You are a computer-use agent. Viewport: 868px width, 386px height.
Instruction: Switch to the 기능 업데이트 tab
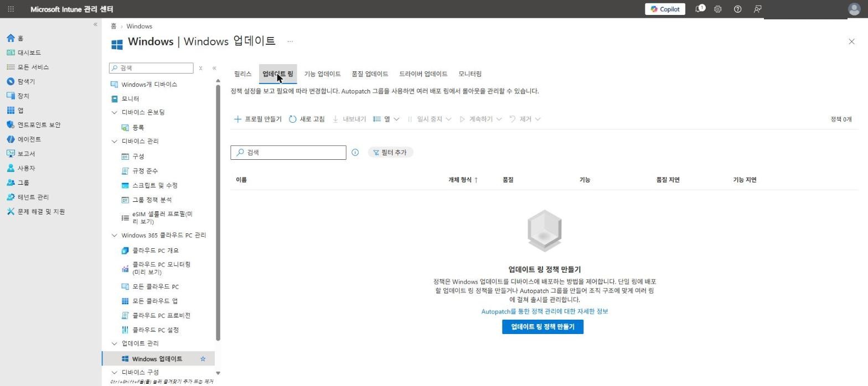[322, 74]
